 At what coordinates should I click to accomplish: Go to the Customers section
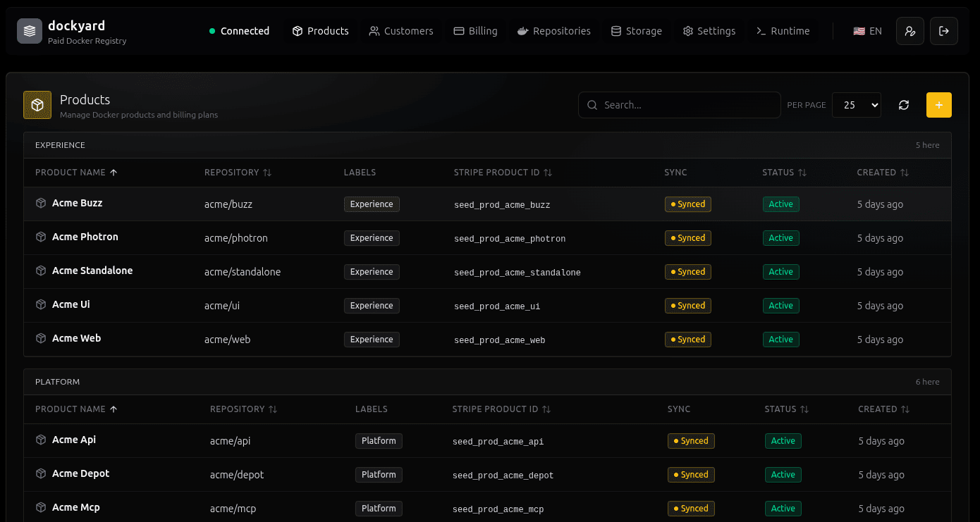(401, 31)
